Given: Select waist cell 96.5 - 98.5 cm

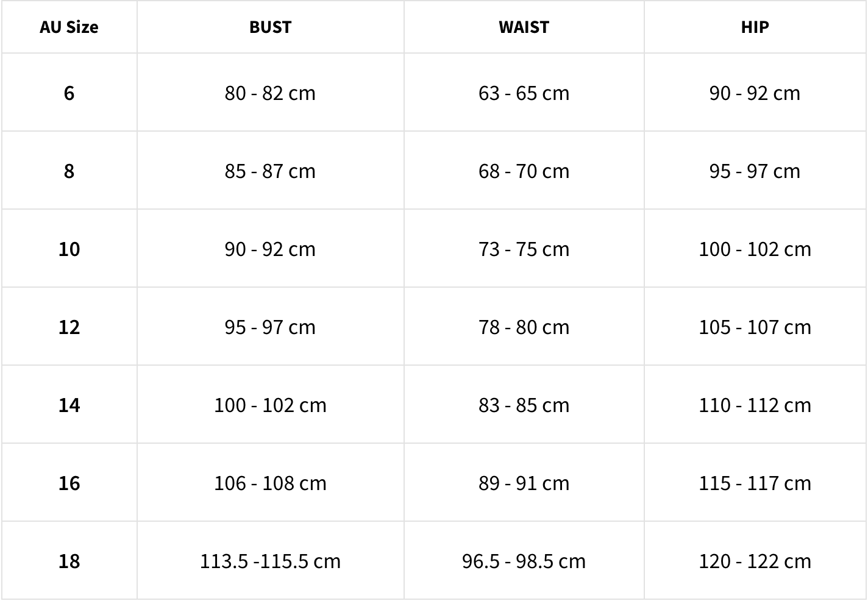Looking at the screenshot, I should [x=524, y=561].
